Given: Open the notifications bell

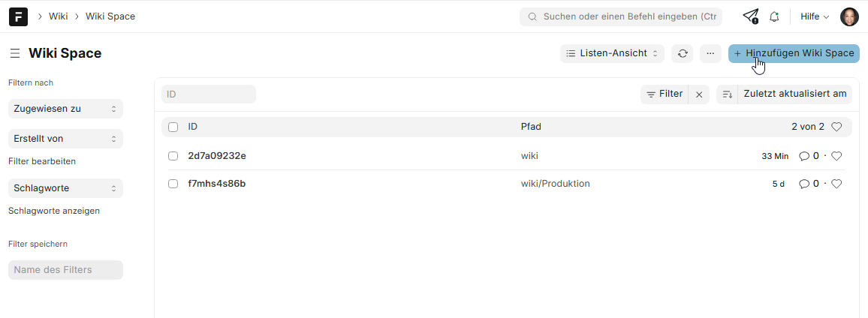Looking at the screenshot, I should 774,16.
